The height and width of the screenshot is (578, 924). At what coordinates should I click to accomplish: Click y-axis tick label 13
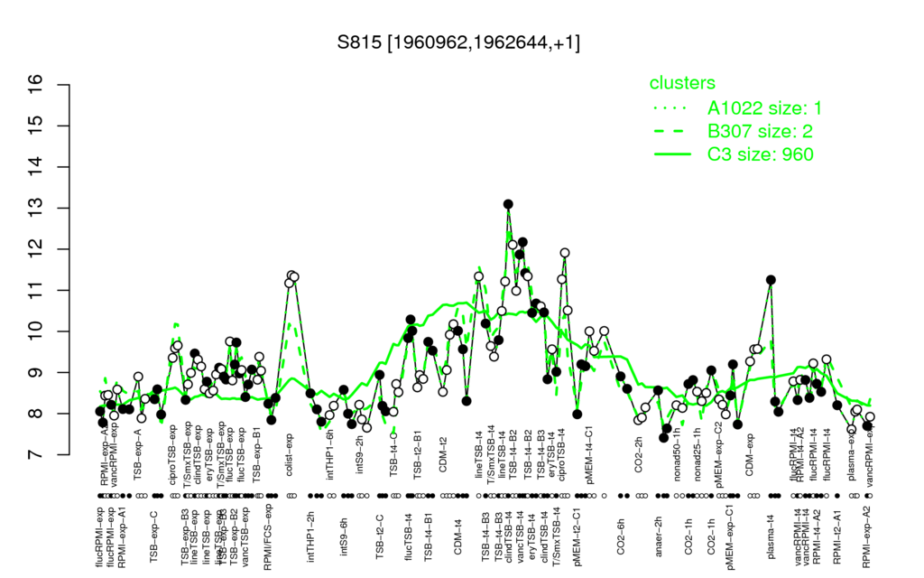pyautogui.click(x=36, y=209)
